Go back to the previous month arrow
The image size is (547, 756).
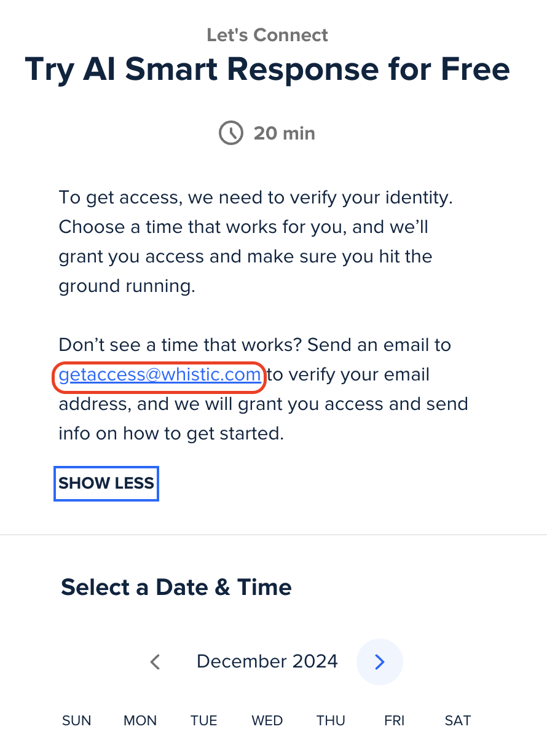155,662
